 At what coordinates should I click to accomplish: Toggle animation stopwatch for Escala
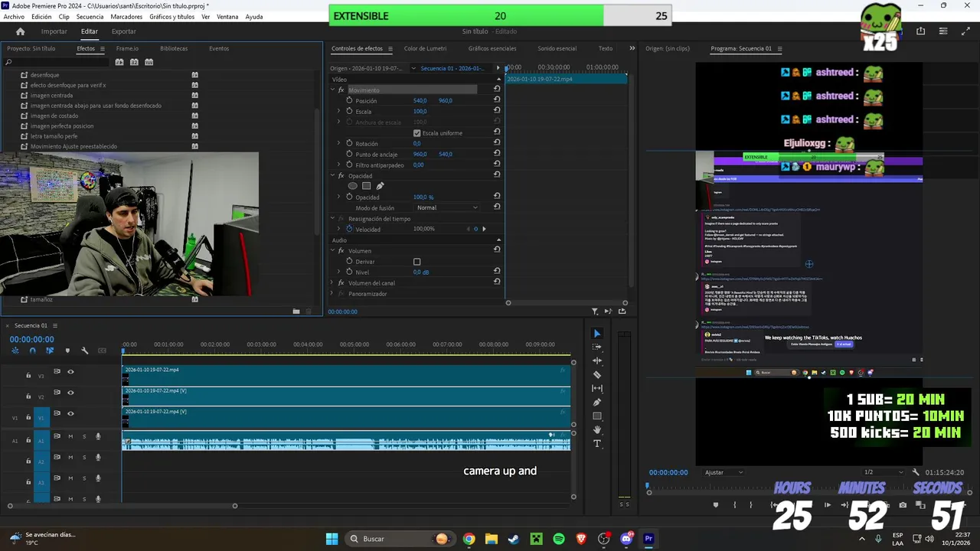pyautogui.click(x=350, y=111)
